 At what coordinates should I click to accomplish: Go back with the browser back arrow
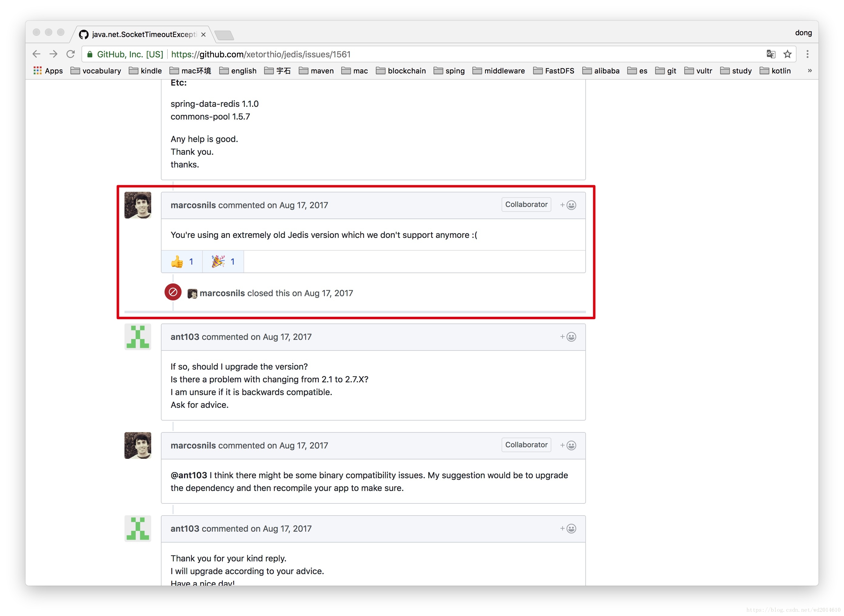(36, 54)
